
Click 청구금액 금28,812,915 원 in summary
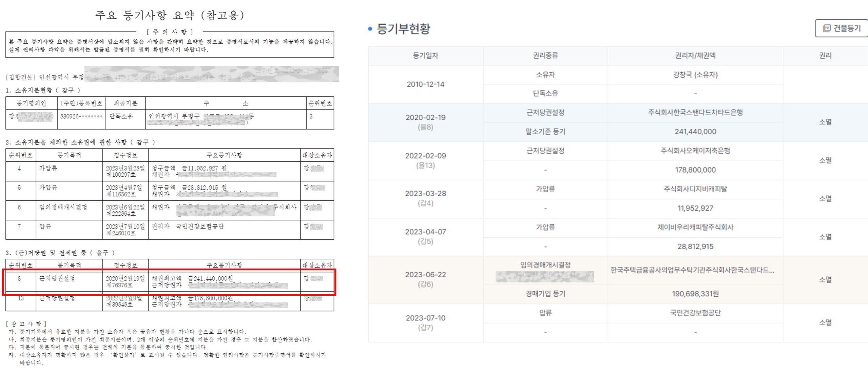[189, 187]
